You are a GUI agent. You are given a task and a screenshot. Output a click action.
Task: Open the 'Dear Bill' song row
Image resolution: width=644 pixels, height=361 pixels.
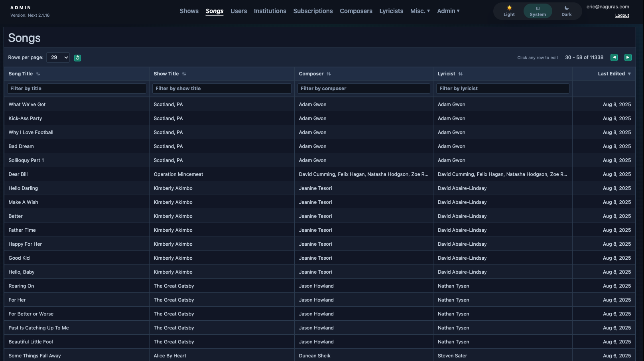coord(320,174)
